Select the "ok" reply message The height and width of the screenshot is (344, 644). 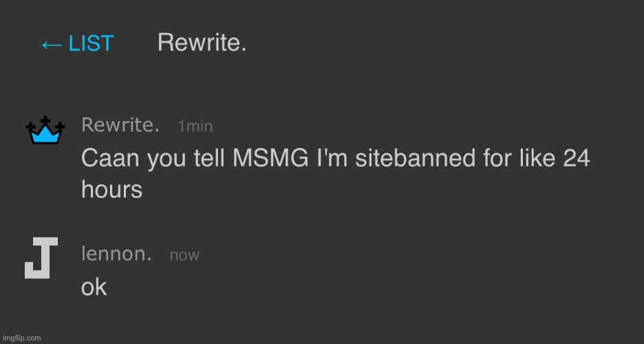tap(94, 287)
